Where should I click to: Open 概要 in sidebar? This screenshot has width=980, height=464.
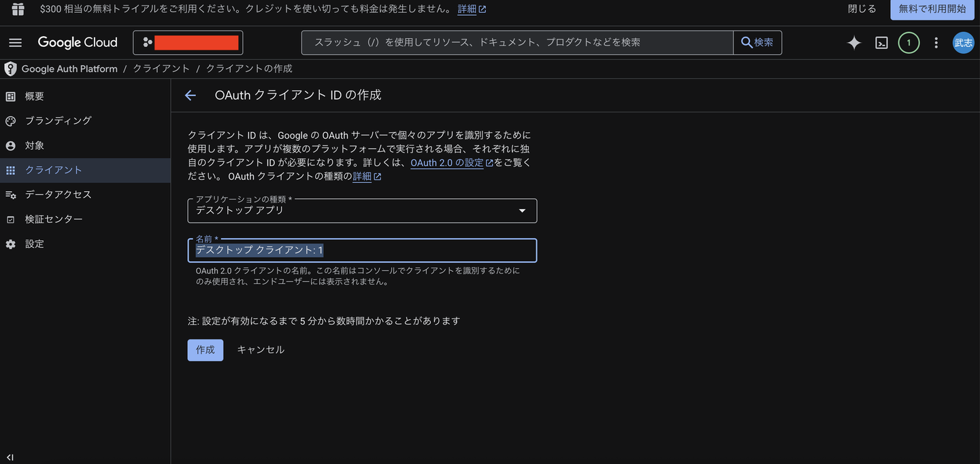(85, 97)
